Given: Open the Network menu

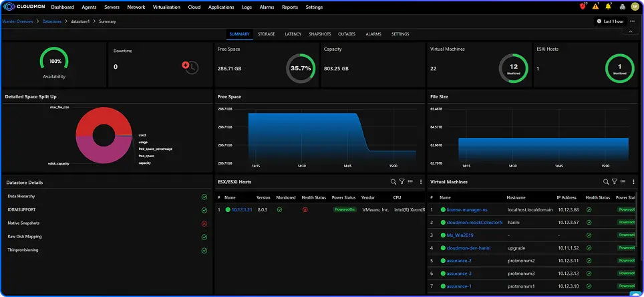Looking at the screenshot, I should [136, 7].
